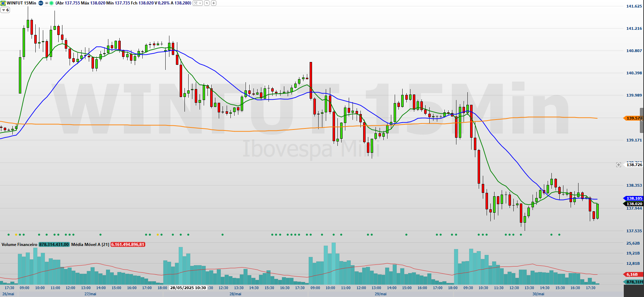Expand the collapsed side panel with the arrow handle
This screenshot has height=297, width=644.
click(x=642, y=120)
